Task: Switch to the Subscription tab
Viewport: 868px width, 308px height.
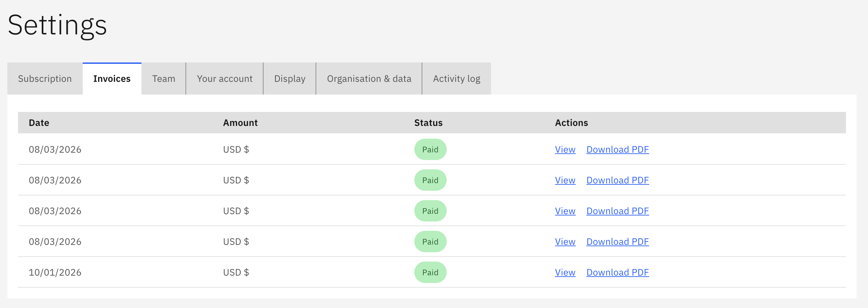Action: (x=45, y=79)
